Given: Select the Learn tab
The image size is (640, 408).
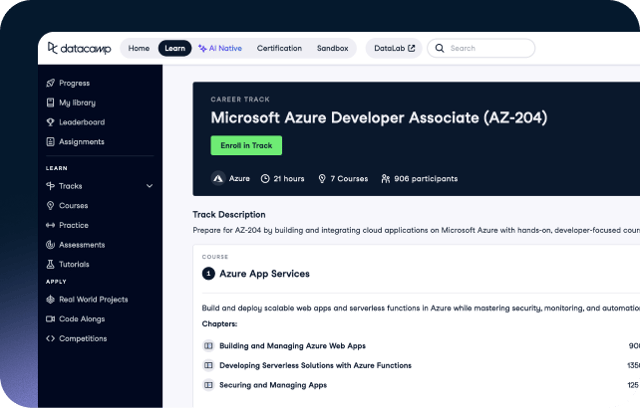Looking at the screenshot, I should click(x=175, y=48).
